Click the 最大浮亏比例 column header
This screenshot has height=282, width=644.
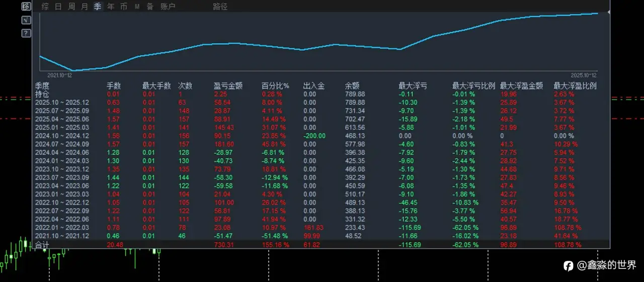473,86
